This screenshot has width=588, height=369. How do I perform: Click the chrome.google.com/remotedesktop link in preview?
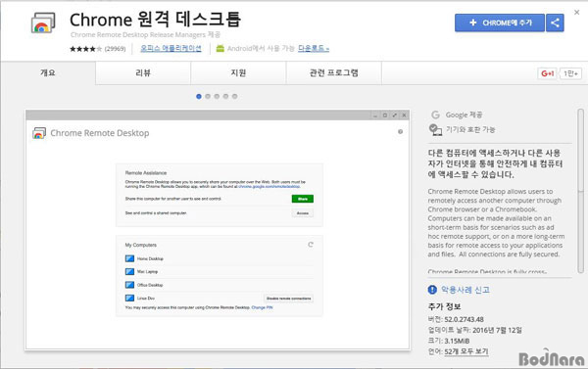point(269,186)
